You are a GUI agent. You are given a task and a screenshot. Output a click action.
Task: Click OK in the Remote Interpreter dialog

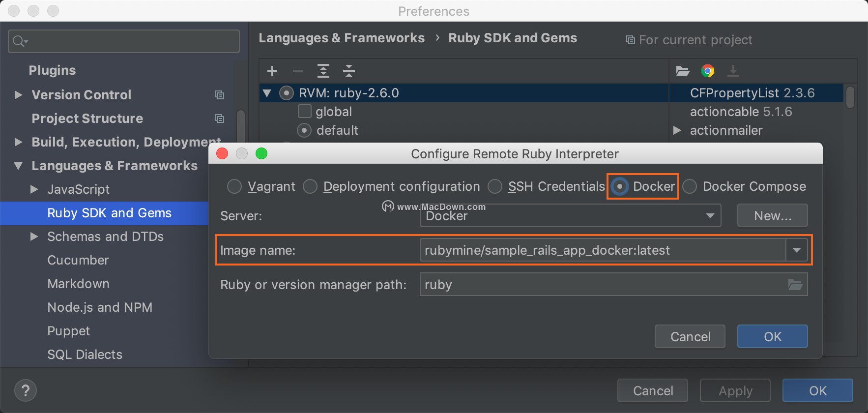pos(772,336)
